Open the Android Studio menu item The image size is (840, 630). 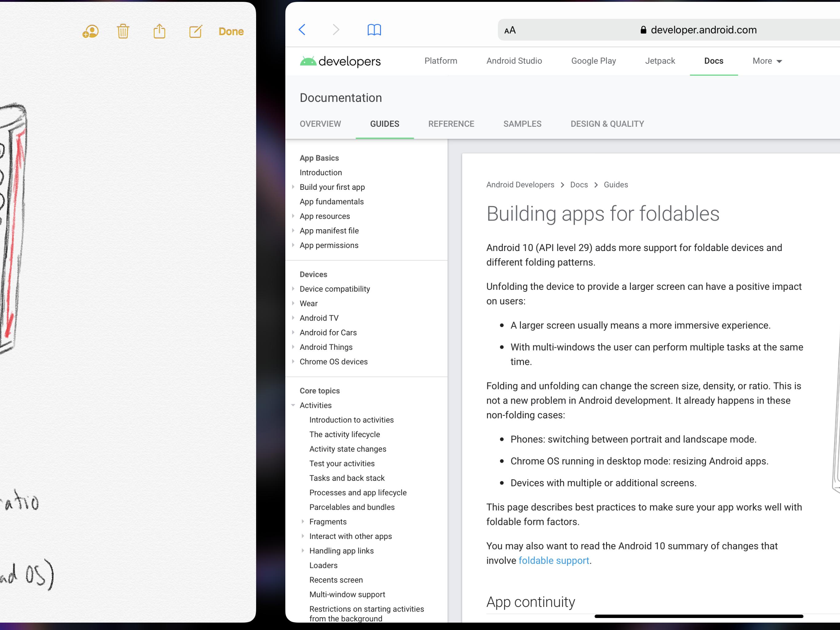click(x=514, y=61)
